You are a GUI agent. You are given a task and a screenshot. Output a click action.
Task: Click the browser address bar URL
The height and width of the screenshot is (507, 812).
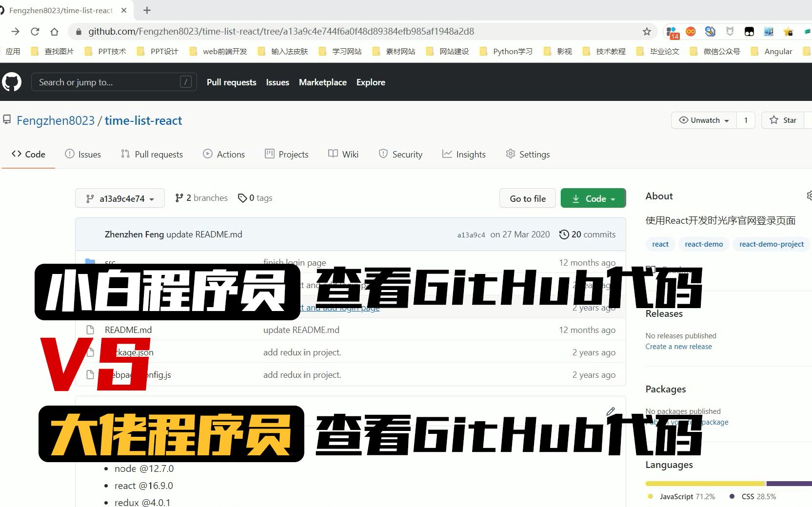(281, 32)
